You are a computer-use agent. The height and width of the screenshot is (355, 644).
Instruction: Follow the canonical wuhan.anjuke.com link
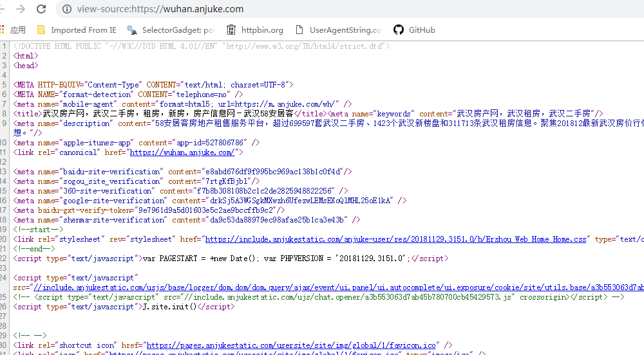point(182,152)
